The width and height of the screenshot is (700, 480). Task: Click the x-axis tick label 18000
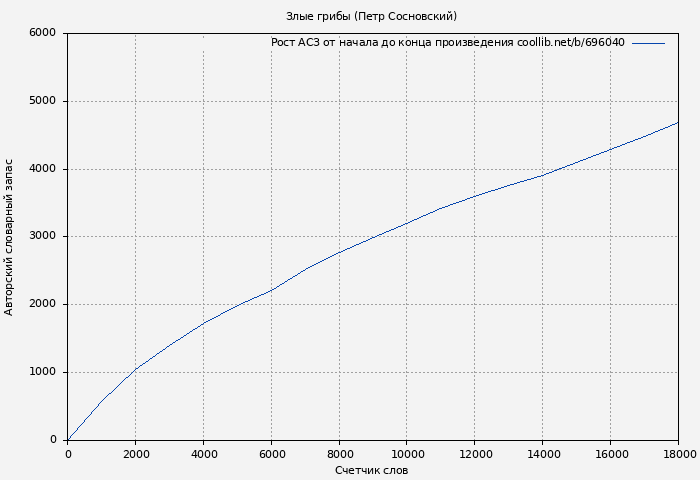click(x=678, y=454)
